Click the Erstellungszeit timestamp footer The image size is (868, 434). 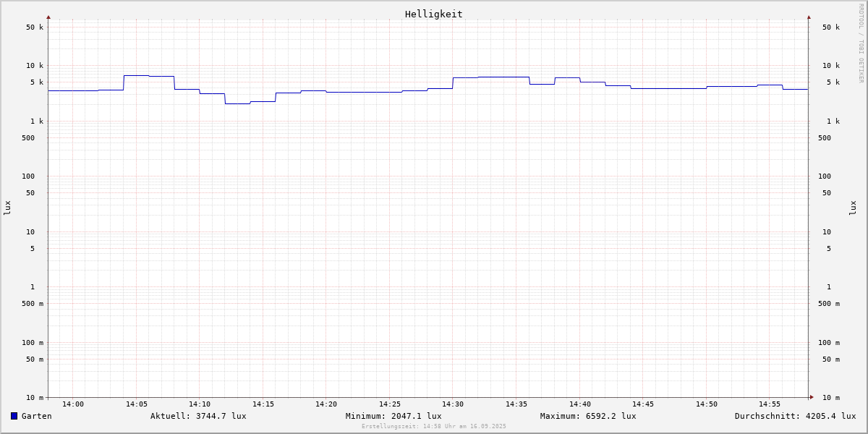pos(434,427)
